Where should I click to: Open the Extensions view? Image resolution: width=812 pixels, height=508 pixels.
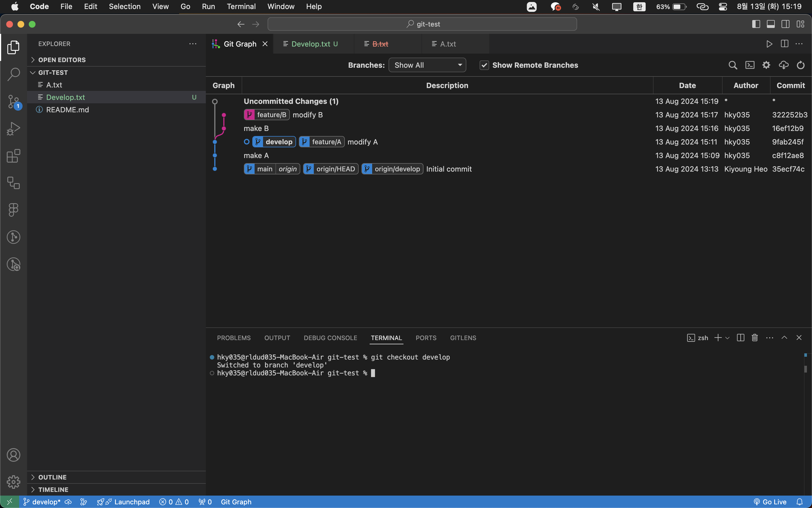pyautogui.click(x=14, y=156)
